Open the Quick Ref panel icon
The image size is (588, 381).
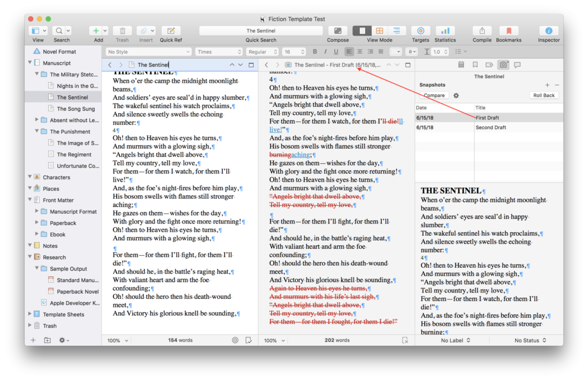pyautogui.click(x=171, y=31)
